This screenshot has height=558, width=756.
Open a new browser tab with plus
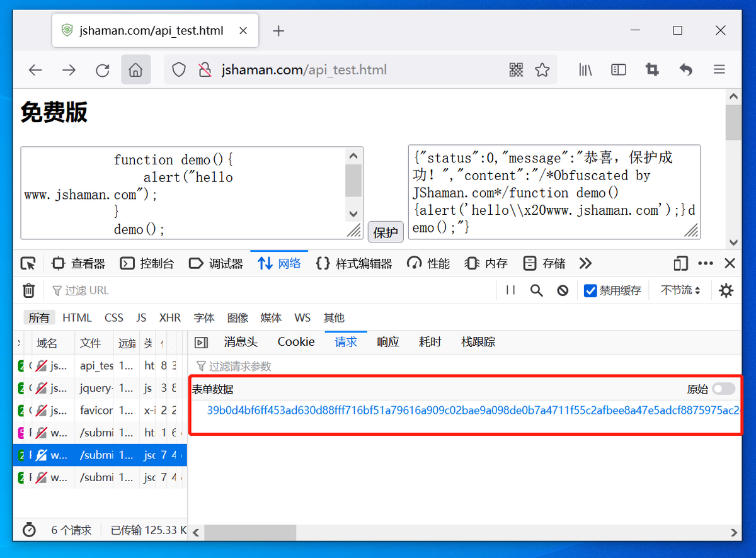click(x=278, y=31)
